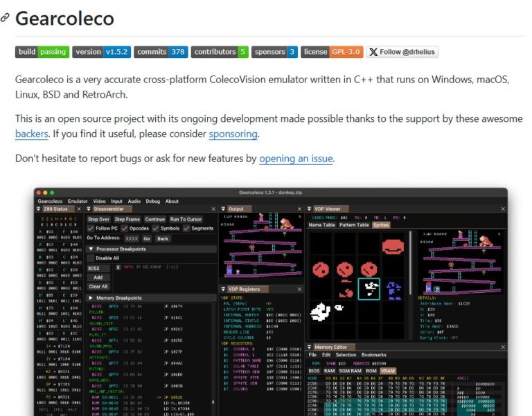Collapse the Output panel triangle

tap(223, 209)
